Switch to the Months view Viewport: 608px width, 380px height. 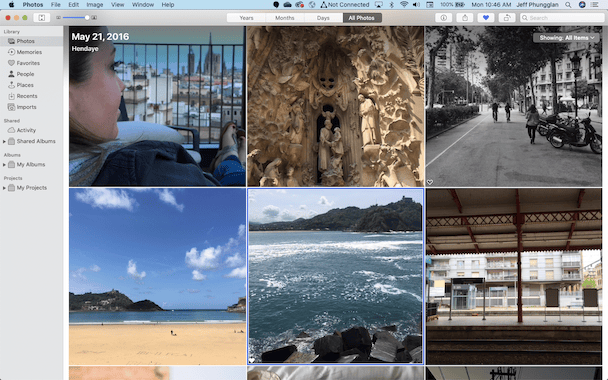coord(285,18)
